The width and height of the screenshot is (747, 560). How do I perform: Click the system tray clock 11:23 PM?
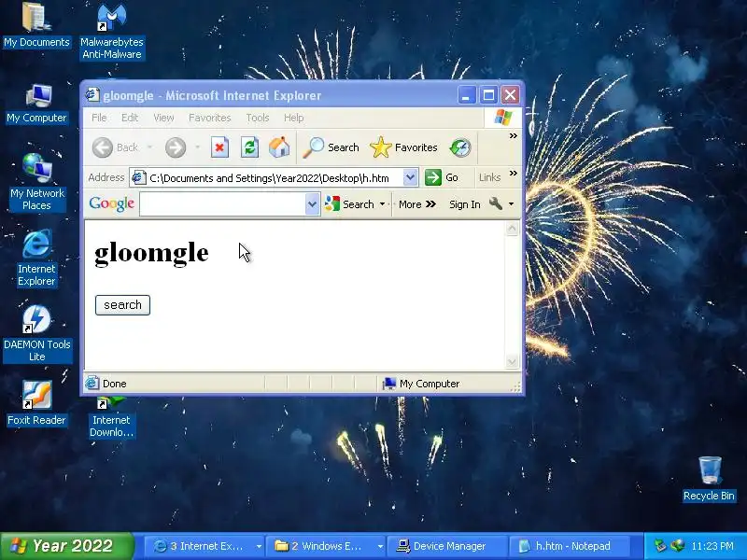pos(712,546)
